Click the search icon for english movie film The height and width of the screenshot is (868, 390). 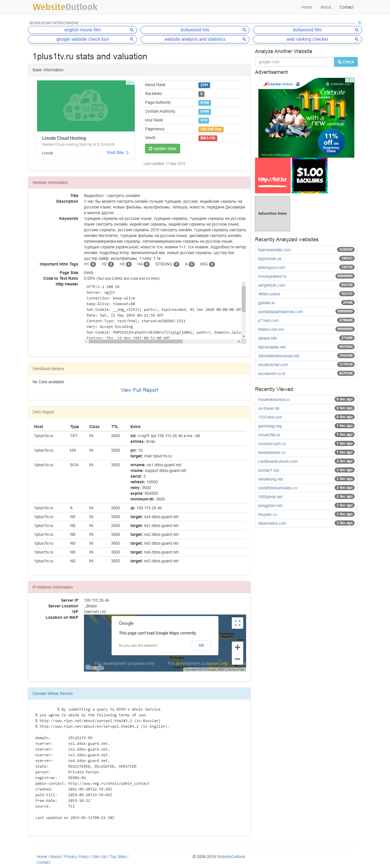(132, 30)
